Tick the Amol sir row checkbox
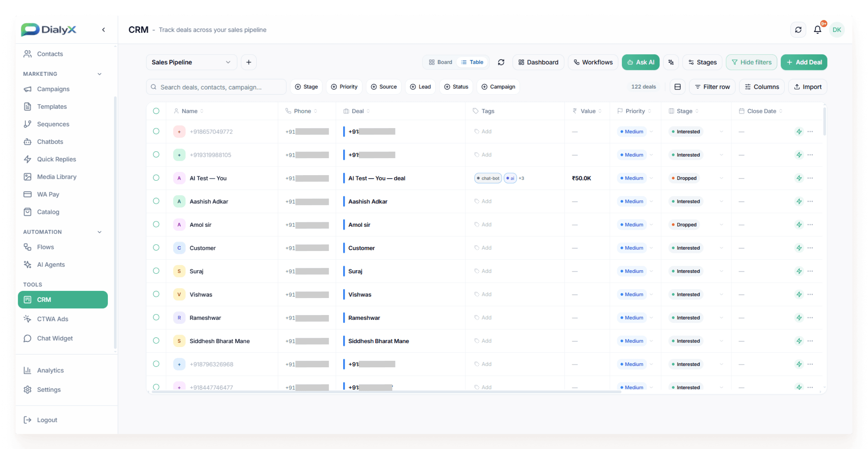This screenshot has width=868, height=449. click(x=156, y=224)
